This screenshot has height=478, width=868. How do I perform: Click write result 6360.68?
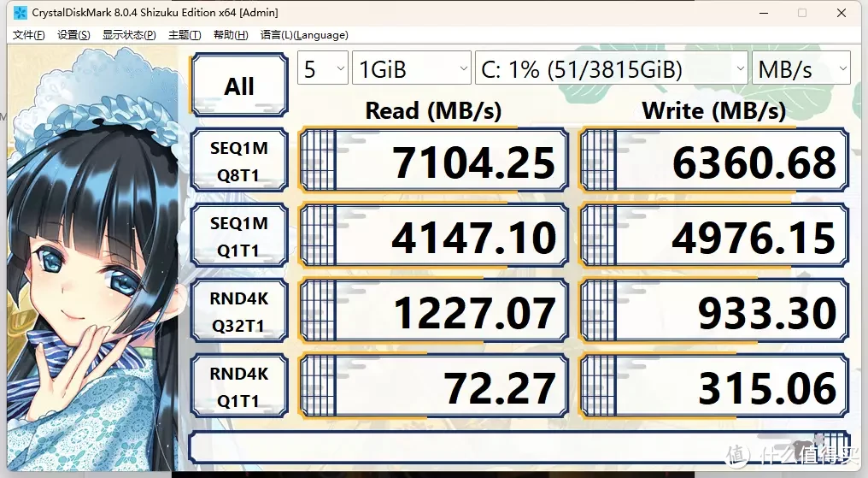pos(713,160)
